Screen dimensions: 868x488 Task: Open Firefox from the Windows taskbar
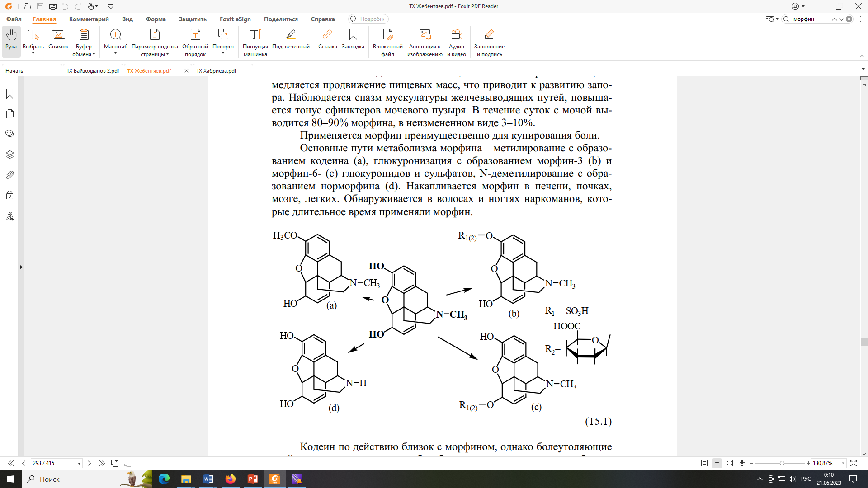[231, 479]
